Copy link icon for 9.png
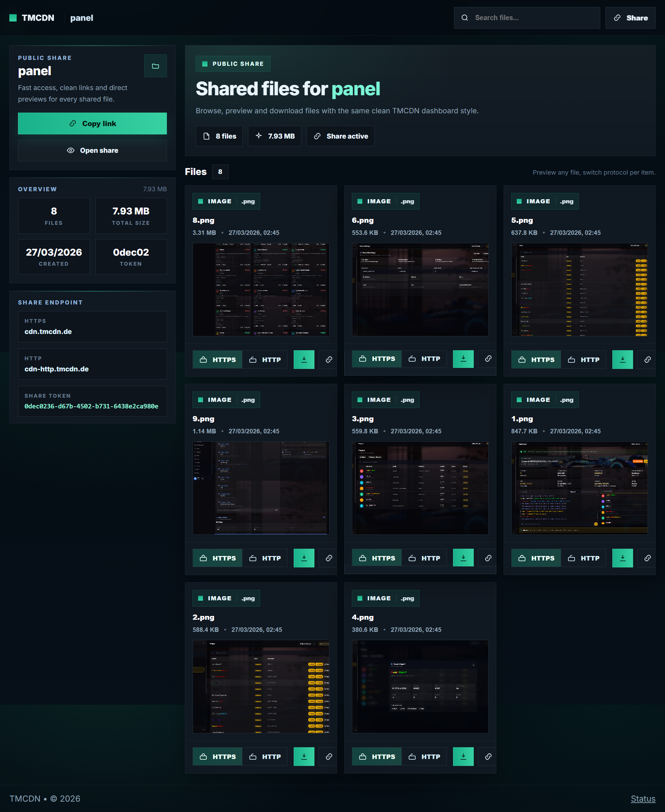 coord(329,558)
